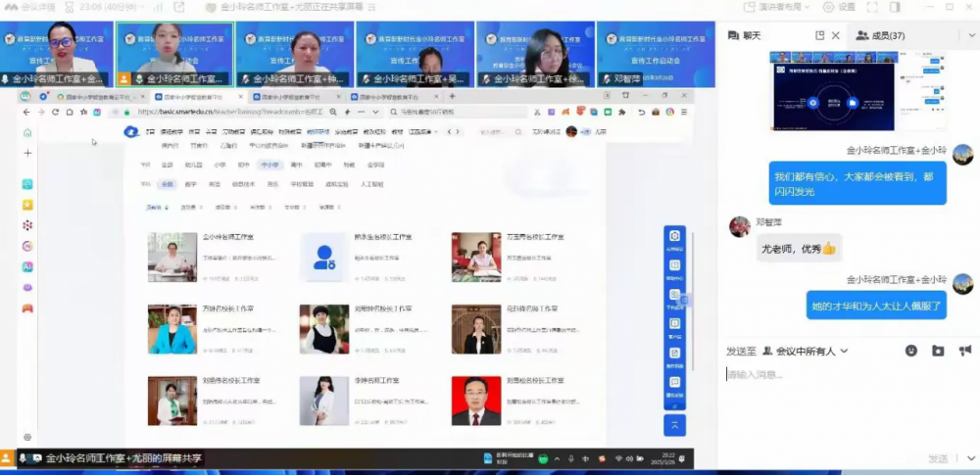Image resolution: width=980 pixels, height=475 pixels.
Task: Select the 小学 grade filter option
Action: point(220,165)
